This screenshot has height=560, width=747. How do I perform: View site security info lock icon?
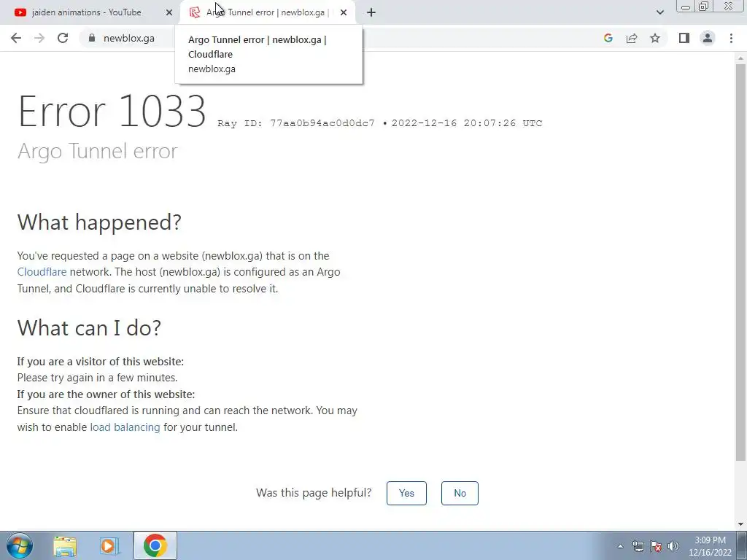[x=92, y=38]
